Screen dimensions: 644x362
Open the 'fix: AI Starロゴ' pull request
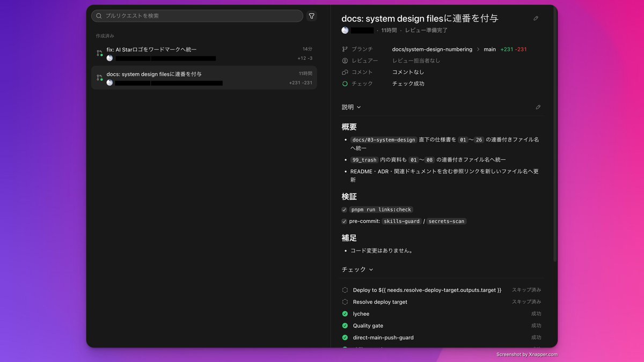pos(204,54)
